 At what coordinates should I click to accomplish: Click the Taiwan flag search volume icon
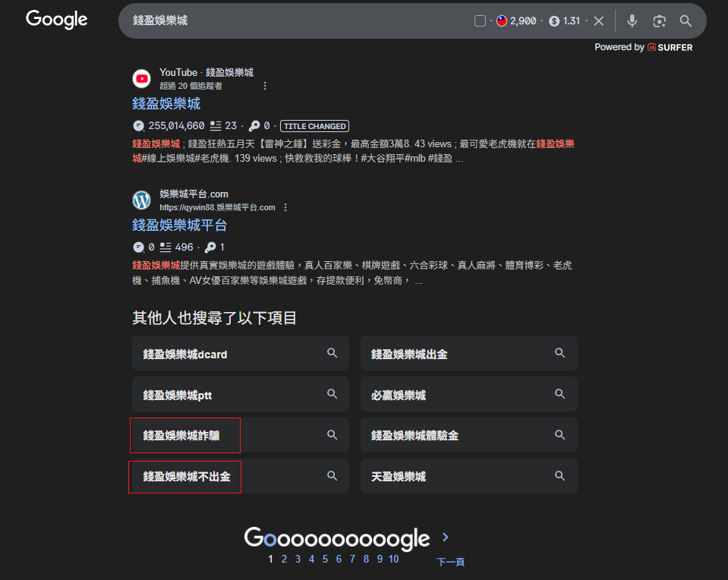pyautogui.click(x=502, y=21)
